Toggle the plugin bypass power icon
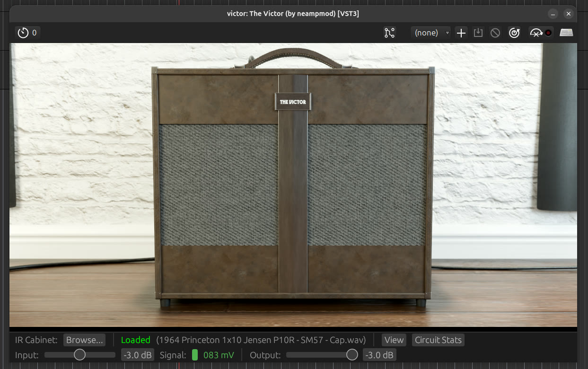The height and width of the screenshot is (369, 588). point(514,33)
